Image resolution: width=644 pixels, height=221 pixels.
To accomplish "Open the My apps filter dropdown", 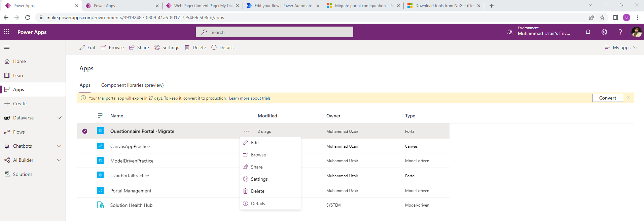I will tap(621, 47).
